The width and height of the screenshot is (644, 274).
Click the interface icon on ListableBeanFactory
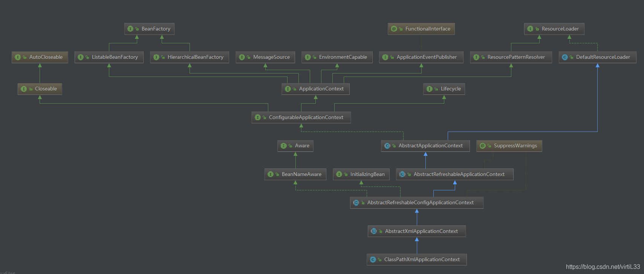[x=81, y=57]
